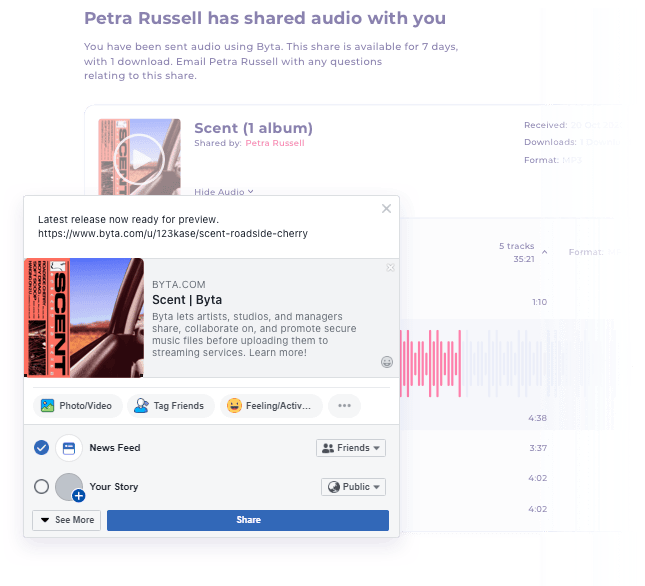Click the Scent (1 album) title
Viewport: 645px width, 586px height.
(x=253, y=128)
